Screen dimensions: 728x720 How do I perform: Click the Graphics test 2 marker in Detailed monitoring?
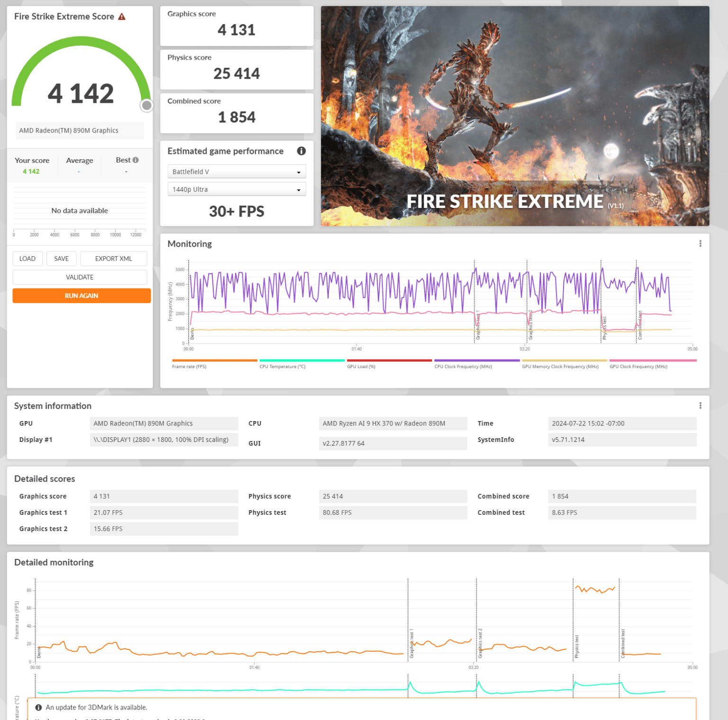480,643
